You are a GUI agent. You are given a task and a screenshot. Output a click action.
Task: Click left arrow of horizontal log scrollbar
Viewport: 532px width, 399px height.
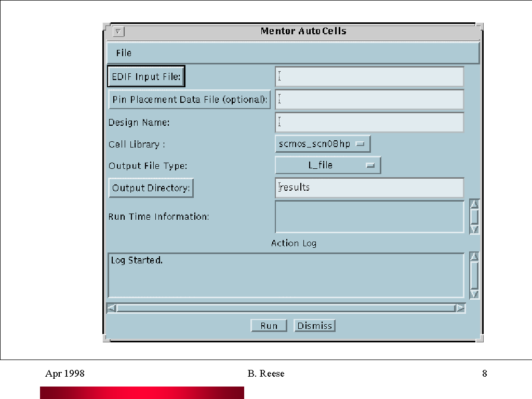point(111,308)
